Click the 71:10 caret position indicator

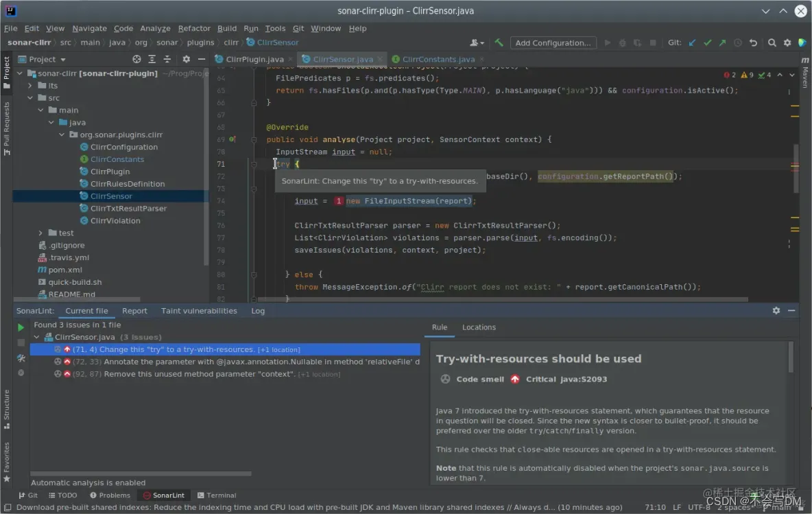click(x=655, y=507)
